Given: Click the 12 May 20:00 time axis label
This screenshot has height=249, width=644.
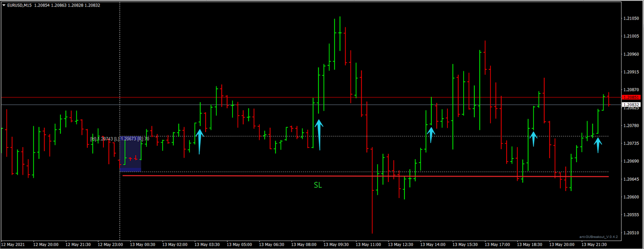Looking at the screenshot, I should click(x=46, y=245).
